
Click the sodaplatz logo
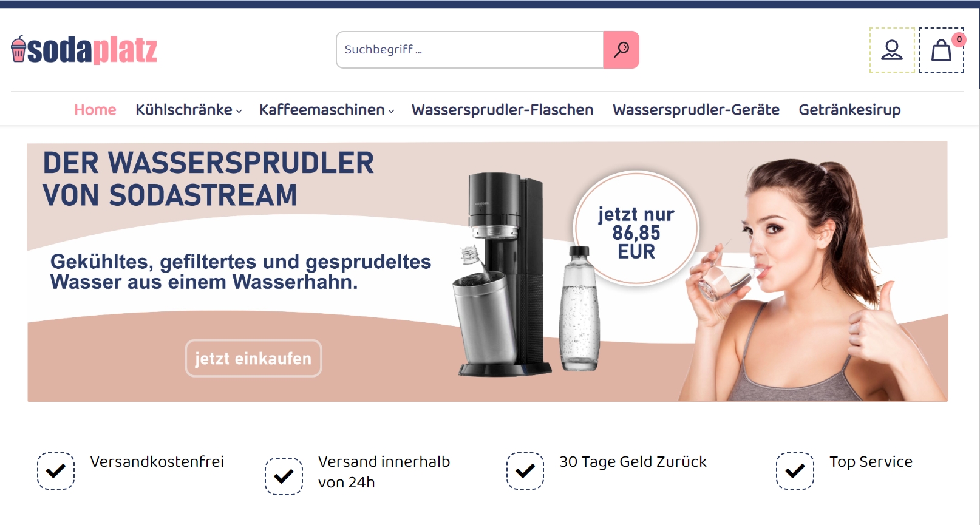[x=84, y=50]
